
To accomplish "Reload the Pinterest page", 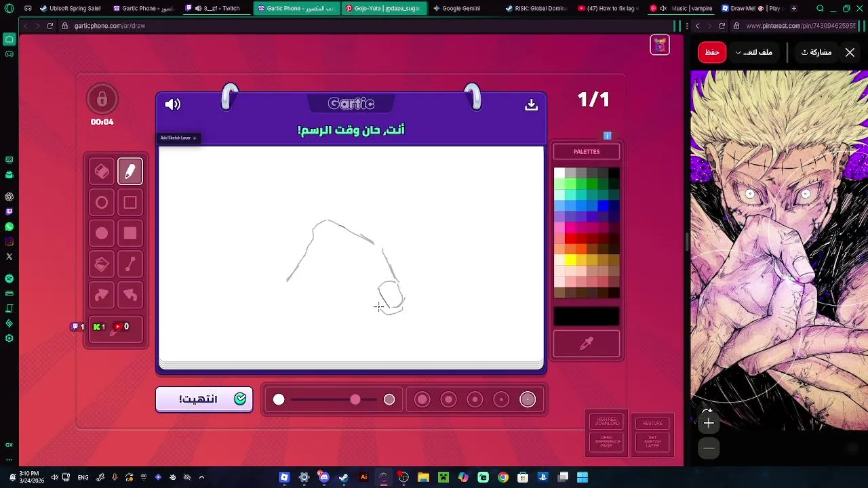I will (x=722, y=26).
